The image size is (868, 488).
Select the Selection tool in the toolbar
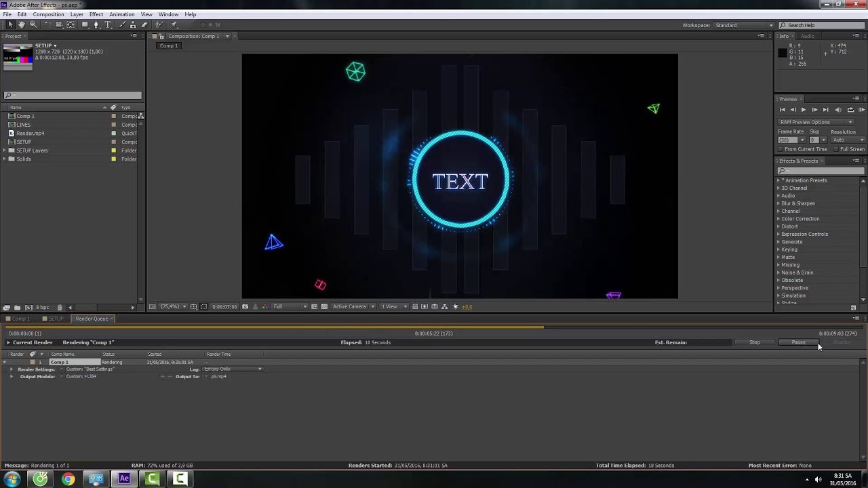tap(10, 25)
